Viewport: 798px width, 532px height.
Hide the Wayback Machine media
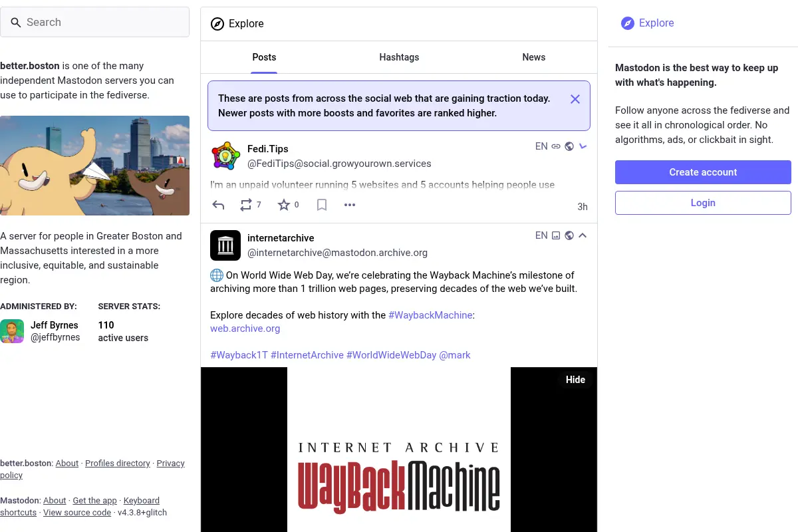[575, 380]
